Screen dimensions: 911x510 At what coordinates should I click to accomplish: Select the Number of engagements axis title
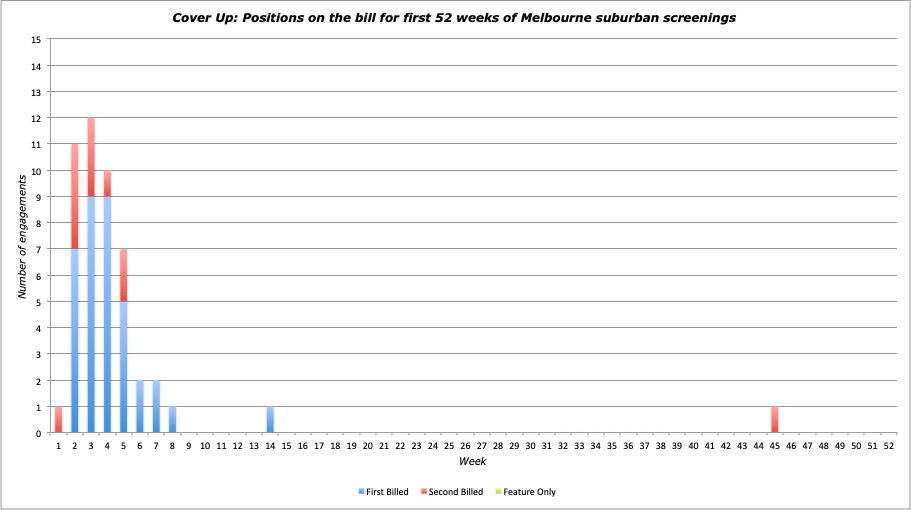click(20, 236)
